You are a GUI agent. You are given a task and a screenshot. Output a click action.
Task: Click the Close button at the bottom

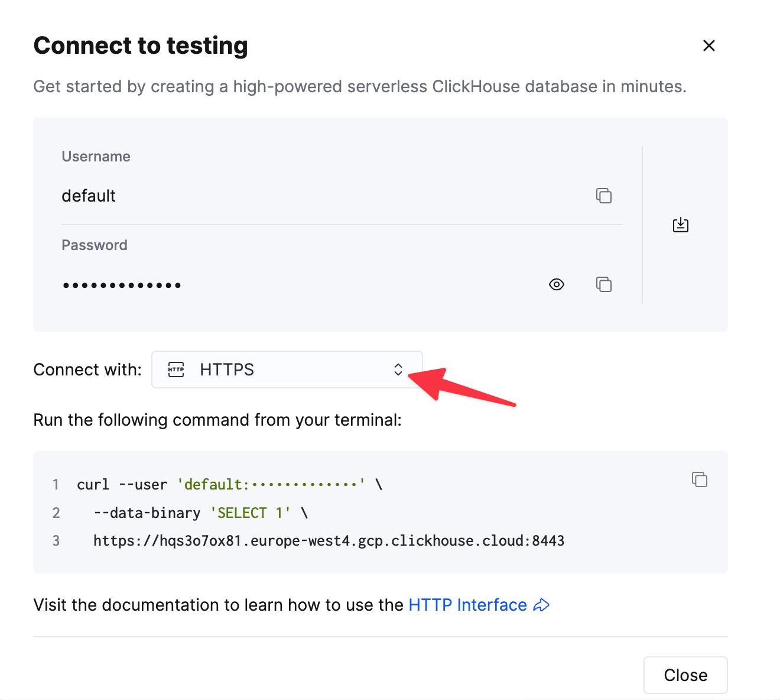tap(685, 675)
